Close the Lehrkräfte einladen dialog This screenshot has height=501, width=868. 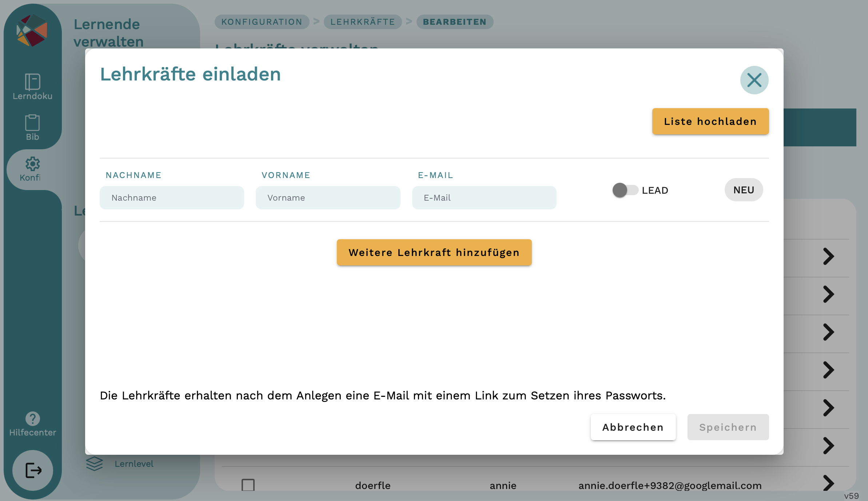click(754, 80)
